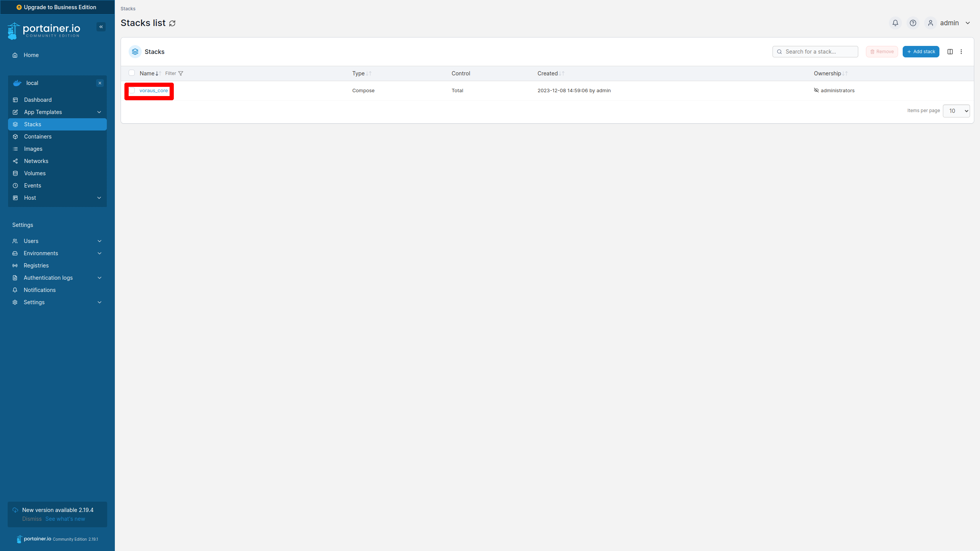Open the Items per page dropdown

coord(956,111)
